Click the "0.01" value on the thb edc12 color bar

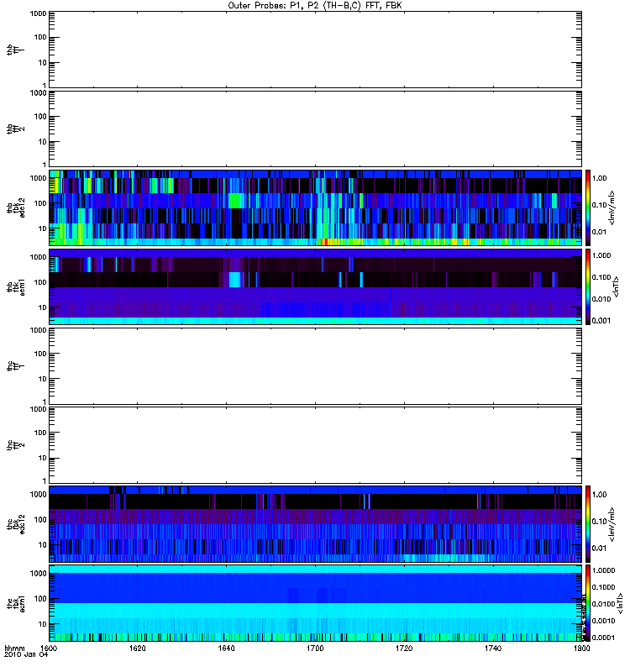[599, 232]
